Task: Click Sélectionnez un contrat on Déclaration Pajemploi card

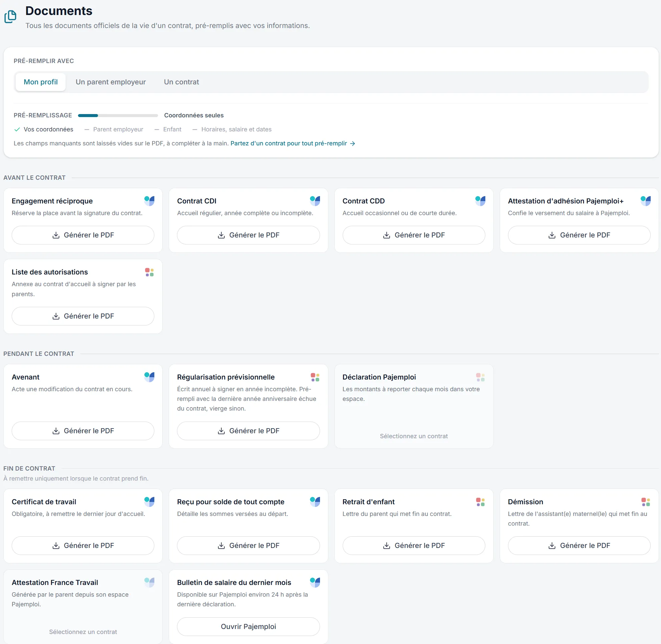Action: tap(414, 436)
